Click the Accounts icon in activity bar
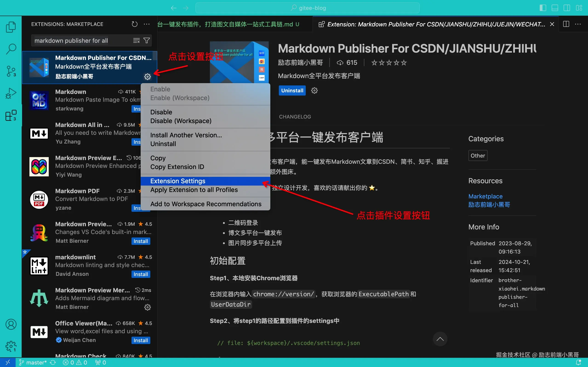588x367 pixels. (x=11, y=324)
